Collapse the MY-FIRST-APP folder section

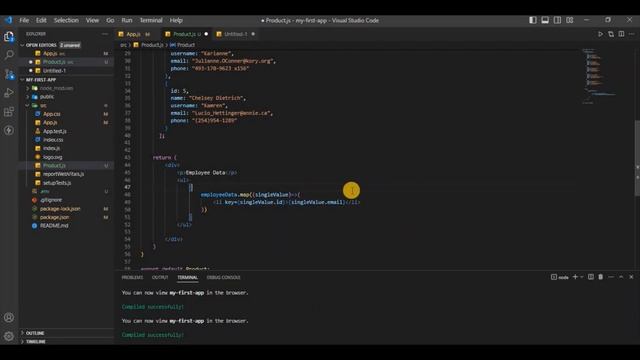coord(41,80)
